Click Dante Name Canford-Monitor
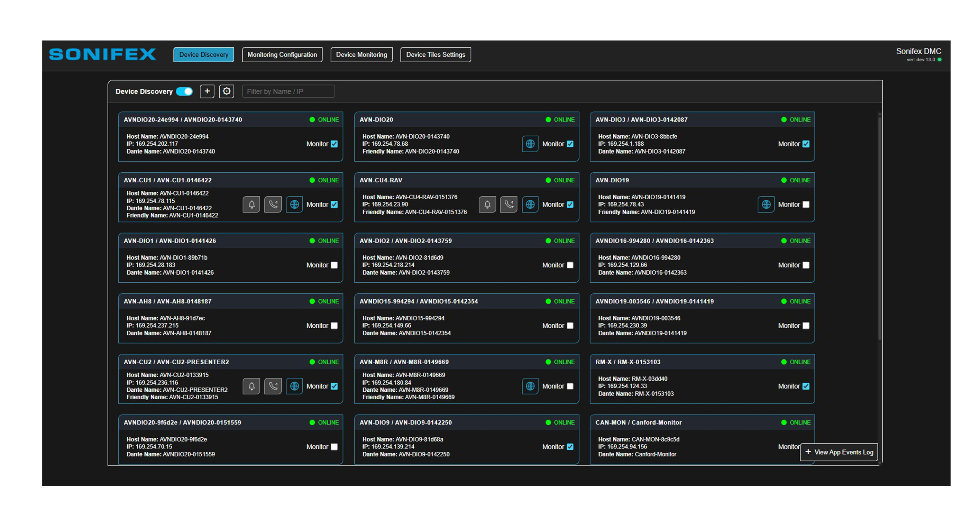The image size is (980, 519). click(656, 454)
